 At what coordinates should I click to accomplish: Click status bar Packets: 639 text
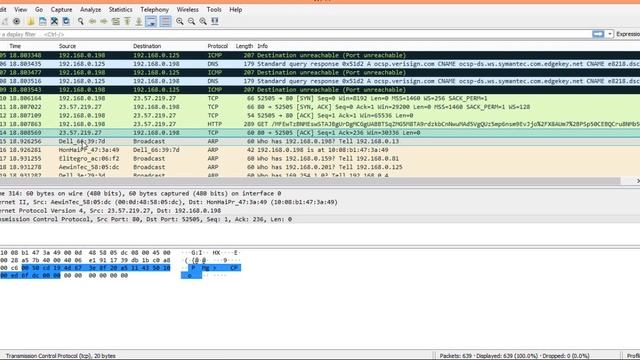pos(456,356)
